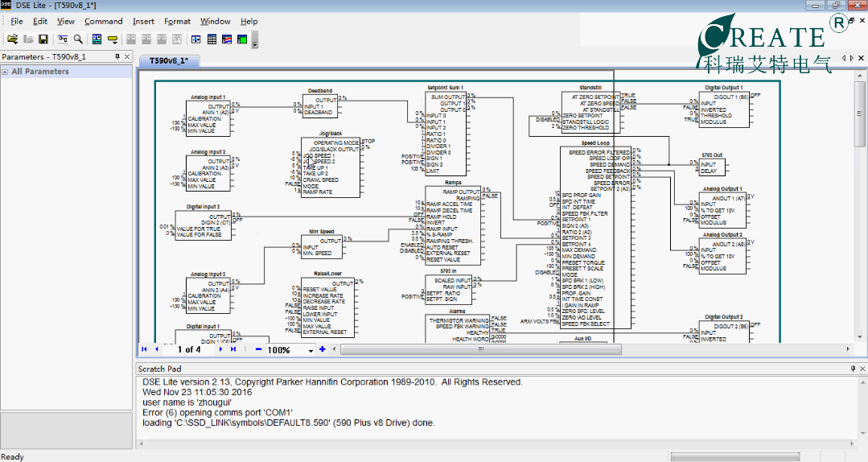Zoom out with the blue minus button
Image resolution: width=868 pixels, height=462 pixels.
coord(258,349)
